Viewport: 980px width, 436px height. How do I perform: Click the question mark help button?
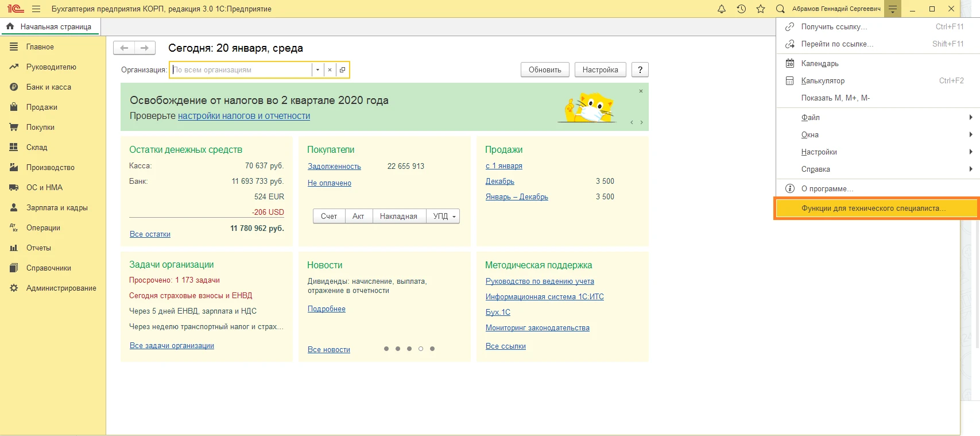(640, 70)
